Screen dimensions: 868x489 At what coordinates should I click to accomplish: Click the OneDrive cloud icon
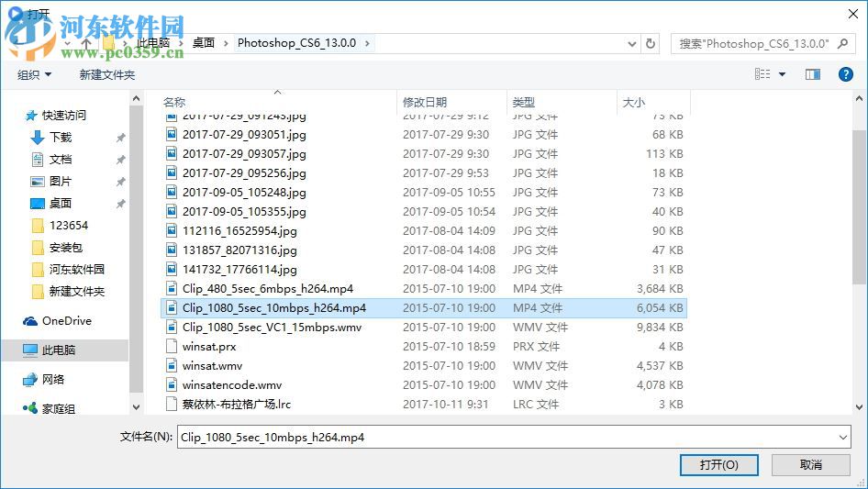coord(30,321)
